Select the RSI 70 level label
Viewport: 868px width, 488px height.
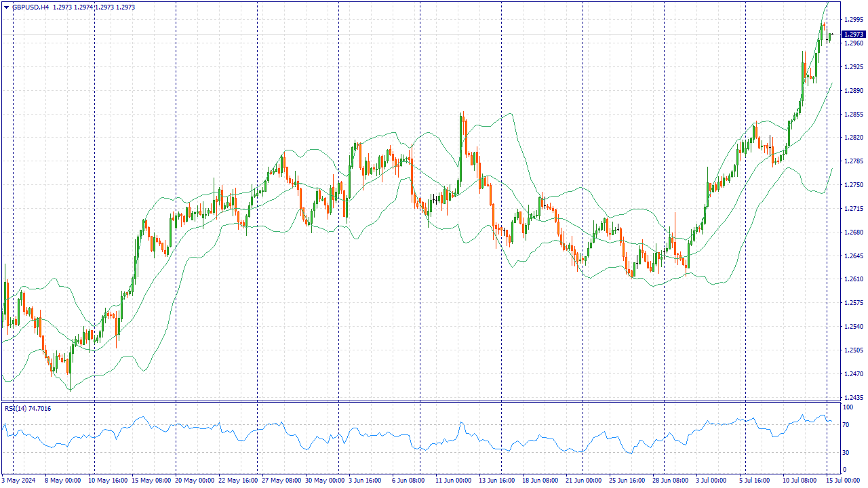846,425
